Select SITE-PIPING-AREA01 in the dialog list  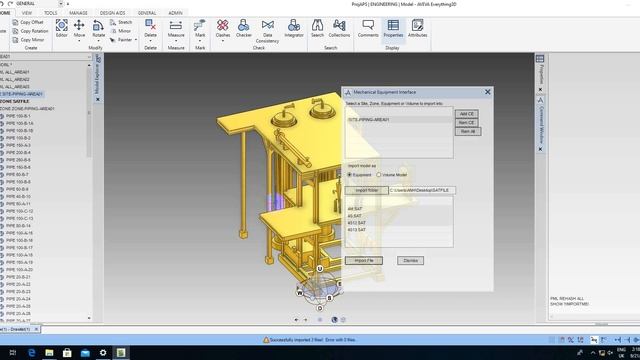coord(399,120)
